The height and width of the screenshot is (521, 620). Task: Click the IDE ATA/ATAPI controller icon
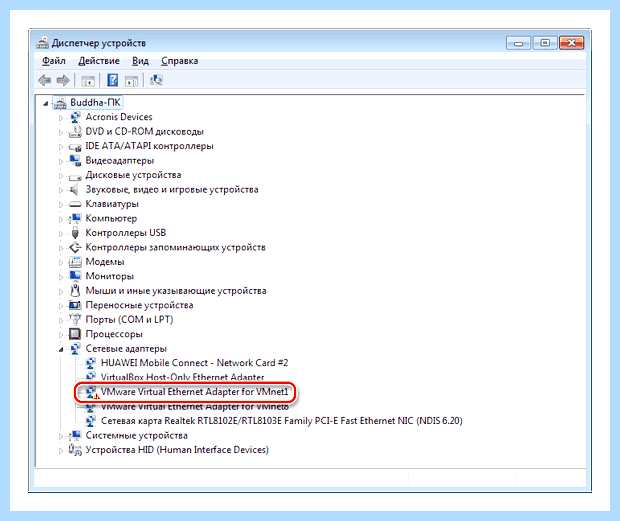tap(75, 147)
